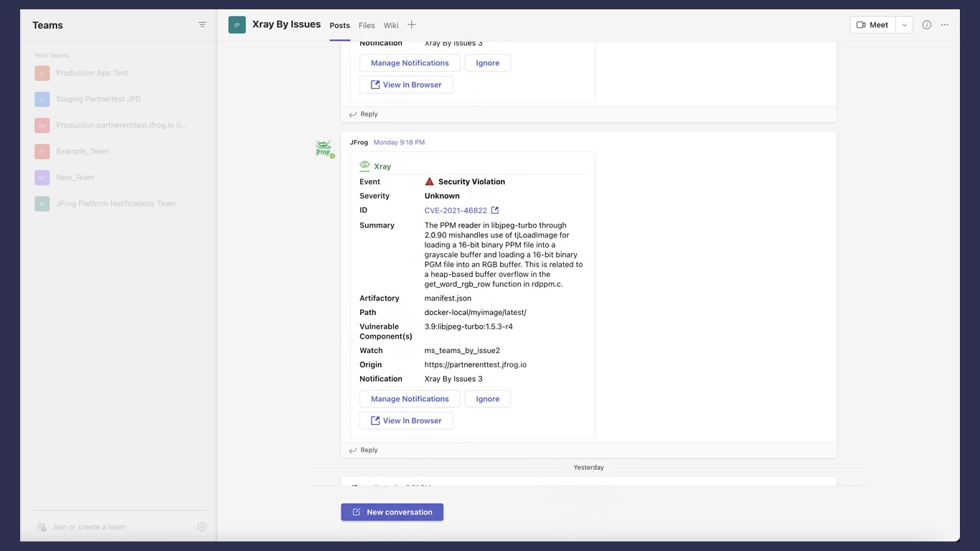This screenshot has width=980, height=551.
Task: Click Xray By Issues 3 in Monday's post
Action: [453, 379]
